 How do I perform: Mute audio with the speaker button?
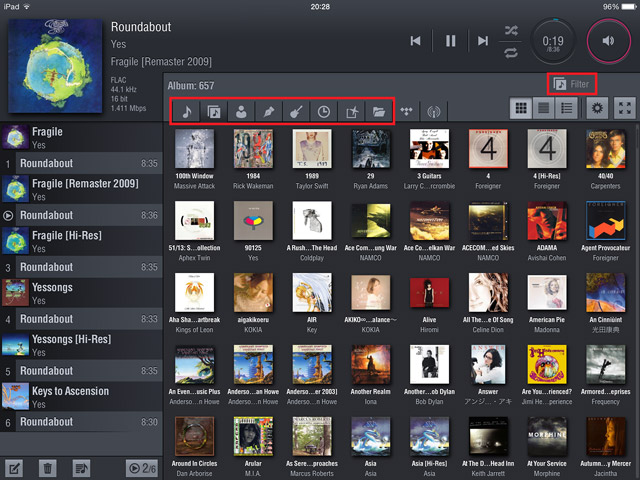(x=609, y=41)
